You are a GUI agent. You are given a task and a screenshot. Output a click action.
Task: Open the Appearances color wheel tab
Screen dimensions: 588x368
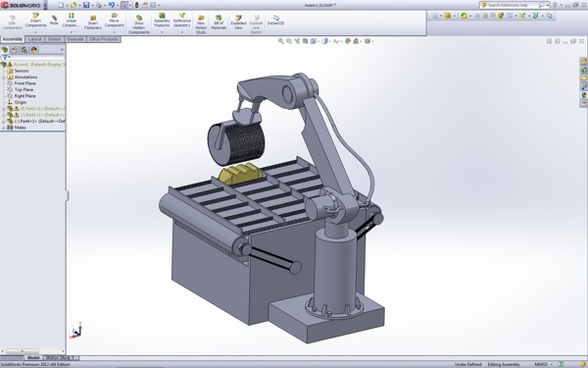point(34,50)
